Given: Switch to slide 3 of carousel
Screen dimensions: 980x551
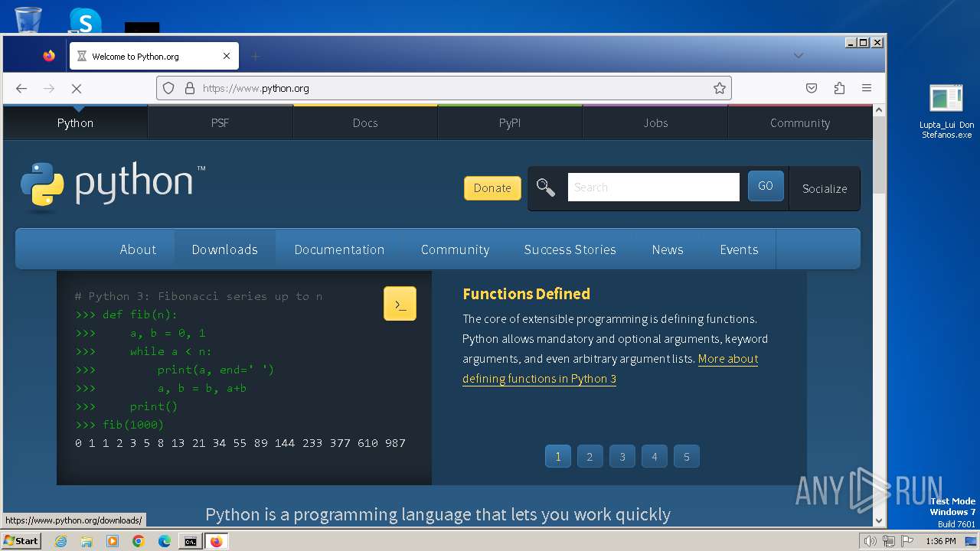Looking at the screenshot, I should point(622,457).
